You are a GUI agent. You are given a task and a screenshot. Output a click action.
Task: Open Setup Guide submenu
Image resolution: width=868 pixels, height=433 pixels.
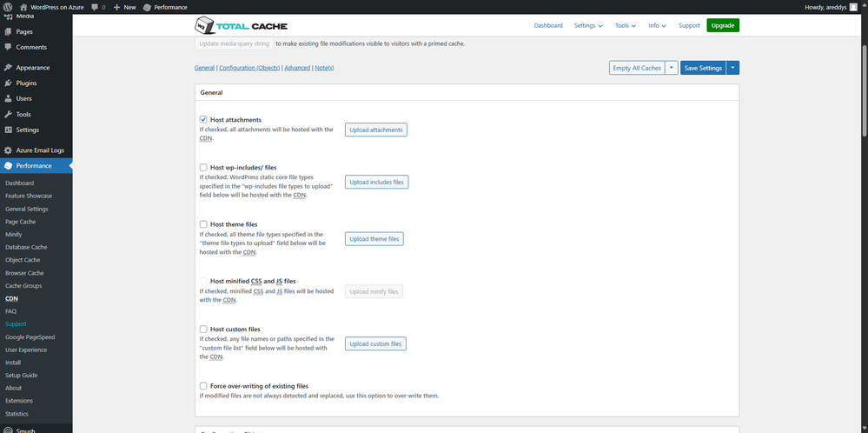click(22, 375)
